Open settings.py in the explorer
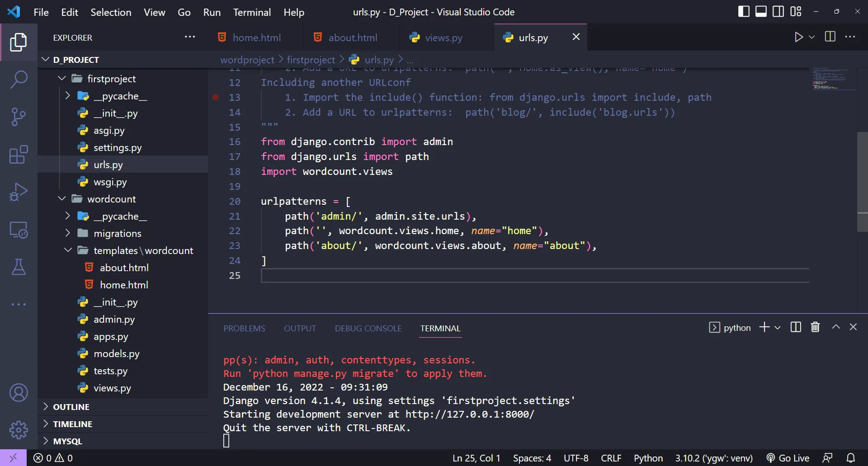Viewport: 868px width, 466px height. 117,148
